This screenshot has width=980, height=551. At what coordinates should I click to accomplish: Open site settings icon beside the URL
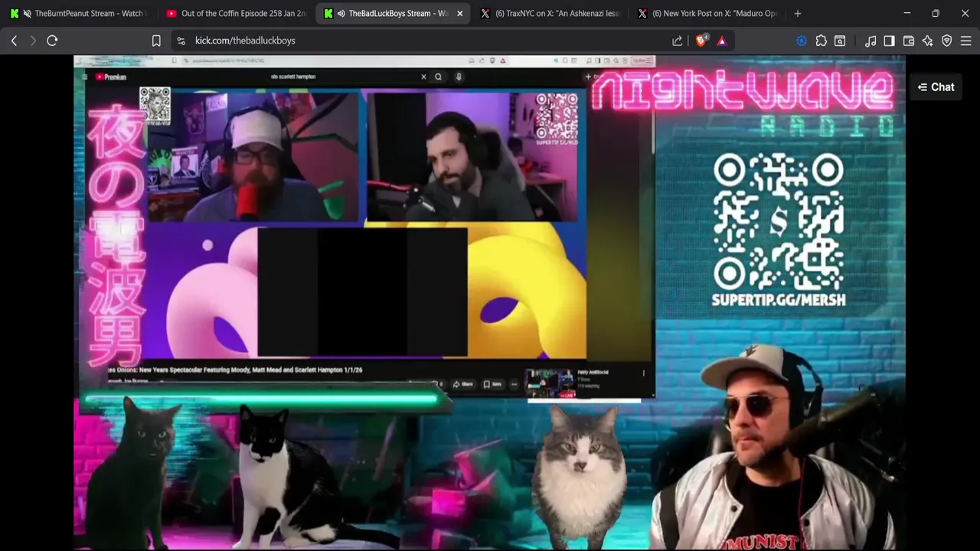pyautogui.click(x=181, y=41)
